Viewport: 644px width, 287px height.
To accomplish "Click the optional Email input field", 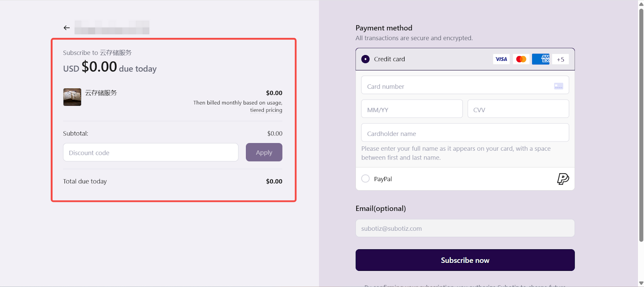I will click(465, 228).
